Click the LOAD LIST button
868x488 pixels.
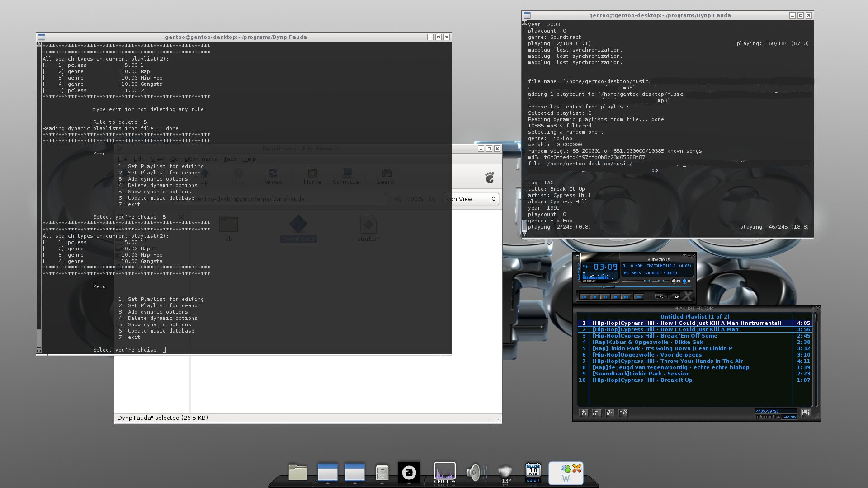tap(806, 413)
